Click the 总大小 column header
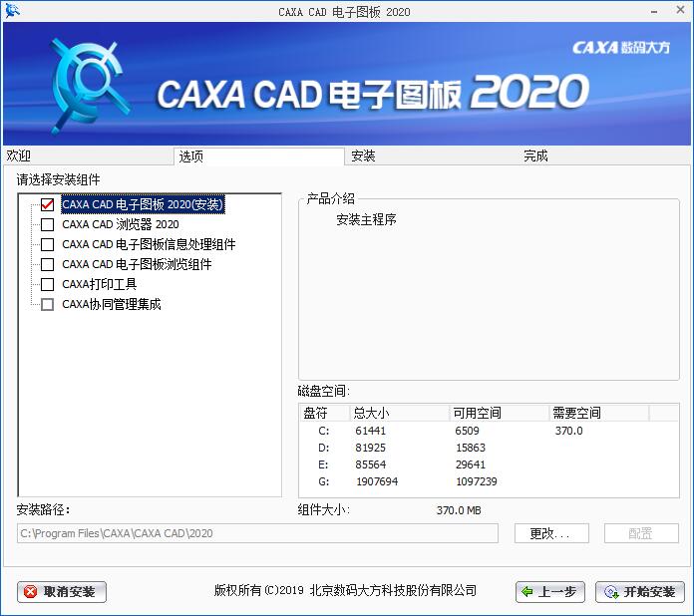Image resolution: width=694 pixels, height=616 pixels. [400, 413]
